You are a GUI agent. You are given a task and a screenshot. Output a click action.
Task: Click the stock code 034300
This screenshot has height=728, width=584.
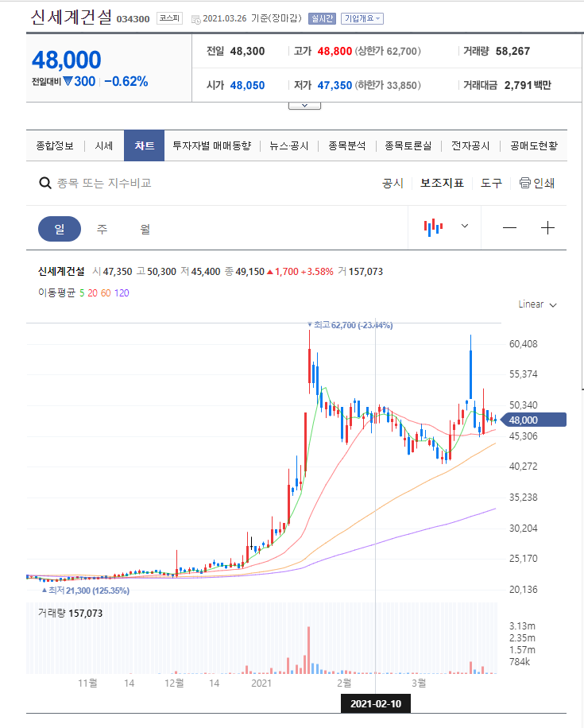tap(133, 19)
